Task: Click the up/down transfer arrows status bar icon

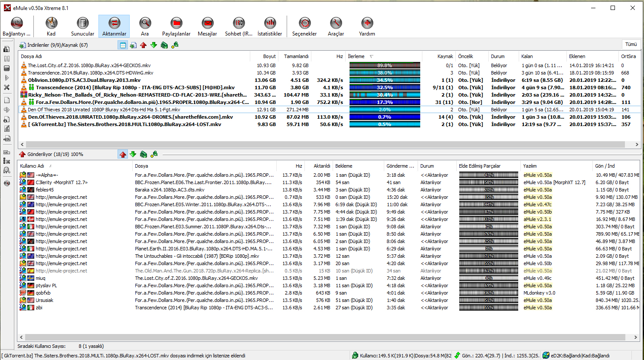Action: [x=457, y=355]
